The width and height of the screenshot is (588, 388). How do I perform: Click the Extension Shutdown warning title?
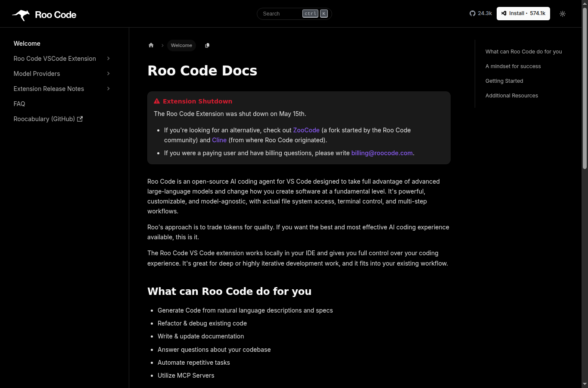coord(197,101)
